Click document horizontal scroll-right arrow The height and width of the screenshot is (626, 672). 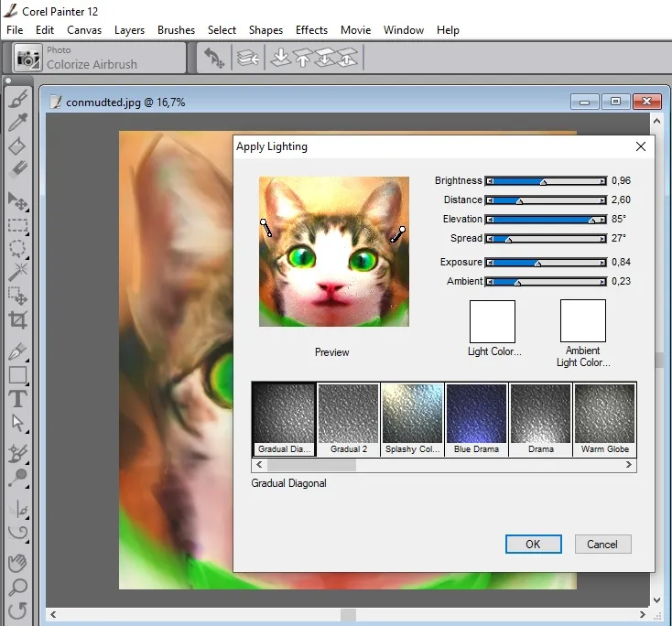tap(642, 614)
